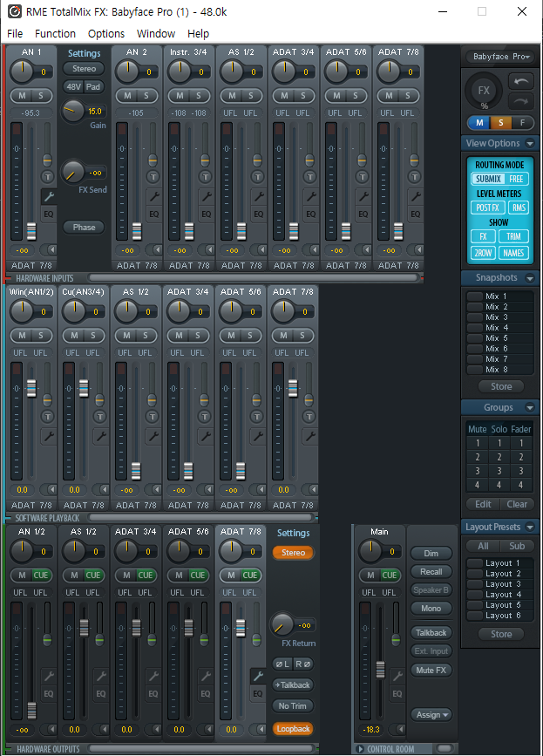Click width arrow icon on AN 1 input strip
The width and height of the screenshot is (543, 756).
[49, 249]
